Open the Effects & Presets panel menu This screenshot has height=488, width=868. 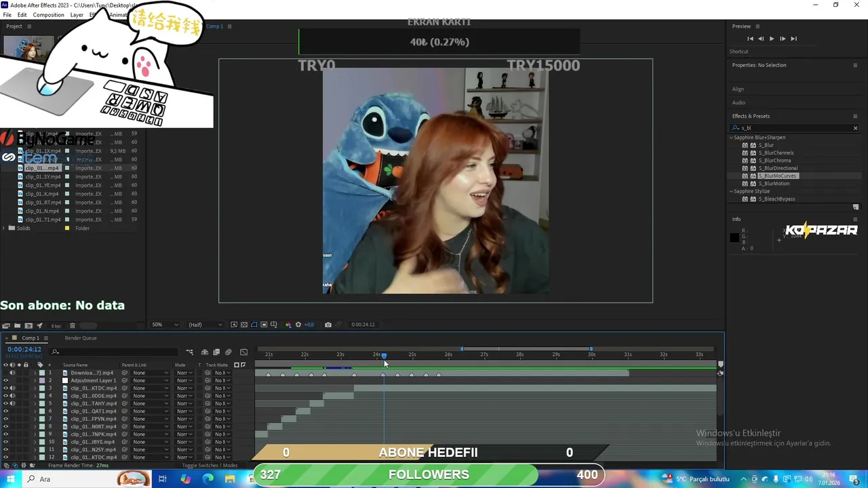855,116
